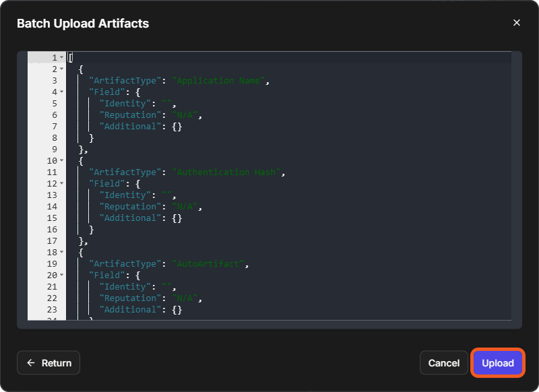This screenshot has width=539, height=392.
Task: Click the "N/A" Reputation value on line 22
Action: (185, 298)
